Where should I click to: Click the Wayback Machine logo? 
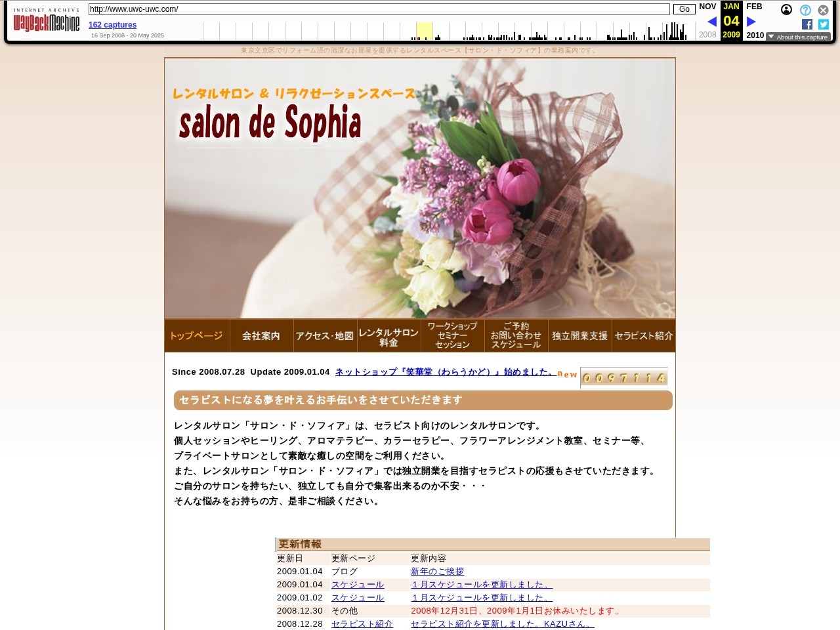47,22
